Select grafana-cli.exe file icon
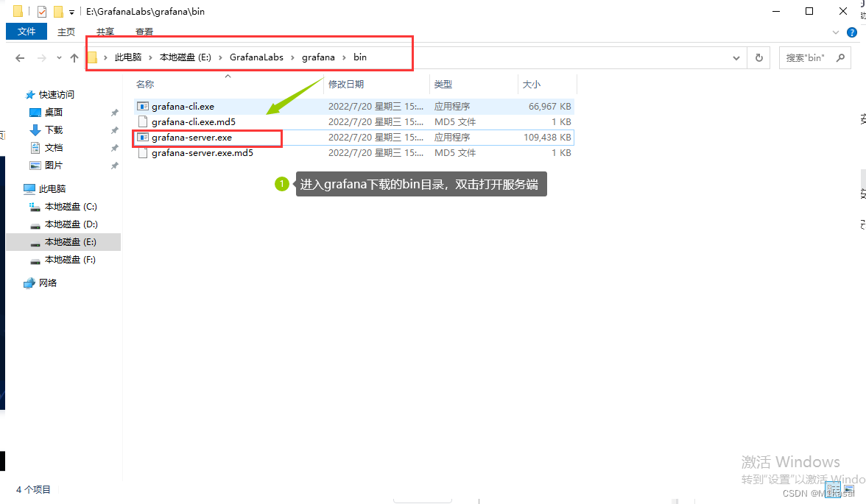 click(143, 107)
